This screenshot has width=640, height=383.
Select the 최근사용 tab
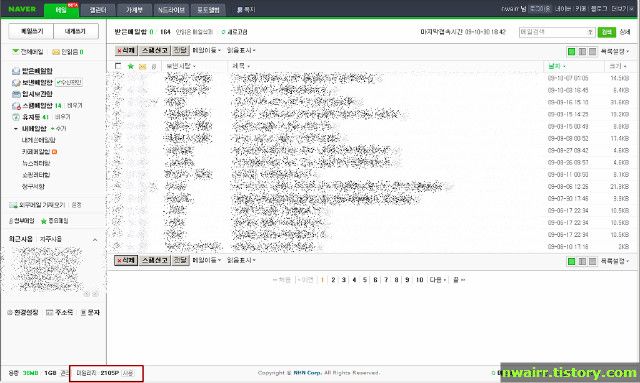(x=20, y=239)
